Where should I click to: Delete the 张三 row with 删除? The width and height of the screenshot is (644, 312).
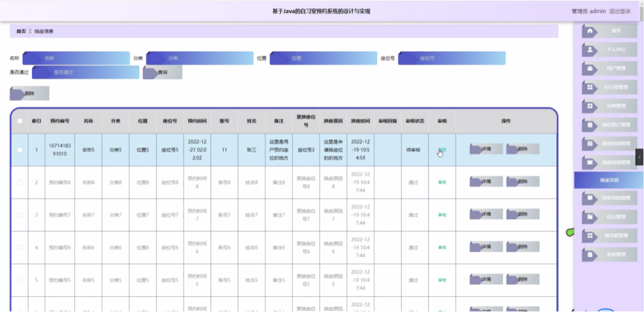523,149
